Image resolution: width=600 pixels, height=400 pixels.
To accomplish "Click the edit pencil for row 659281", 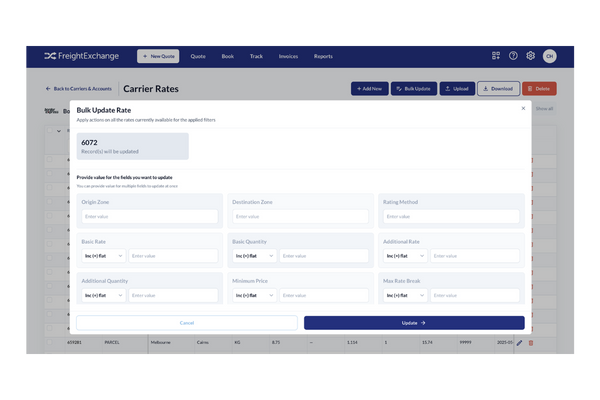I will 519,343.
